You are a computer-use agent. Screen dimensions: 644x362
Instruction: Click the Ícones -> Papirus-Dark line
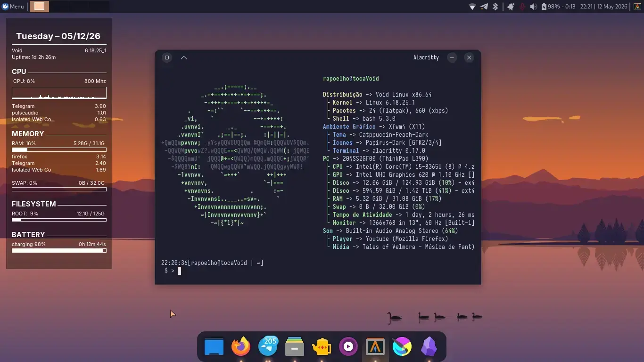click(x=387, y=143)
